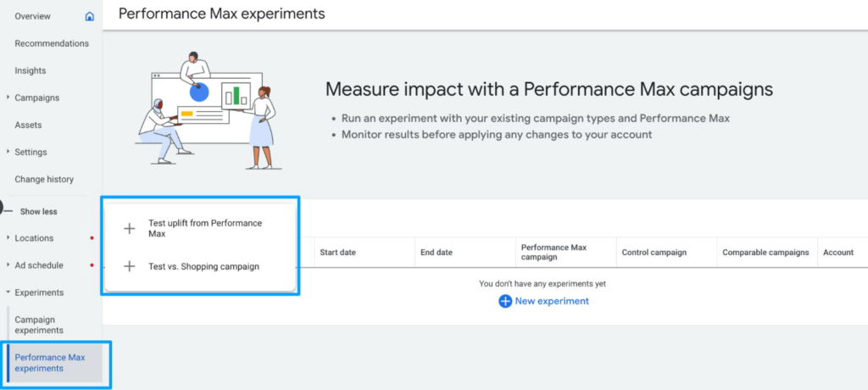Image resolution: width=868 pixels, height=390 pixels.
Task: Click the Settings label in sidebar
Action: tap(31, 152)
